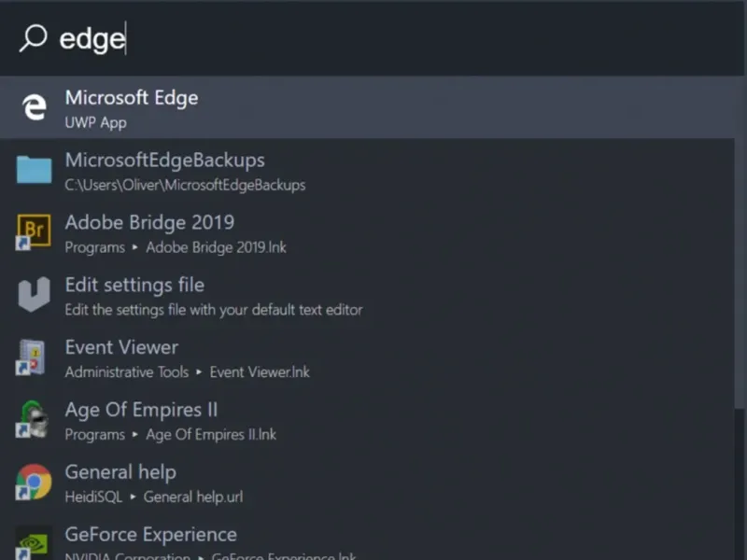Open Event Viewer from the list
This screenshot has width=747, height=560.
pos(367,357)
